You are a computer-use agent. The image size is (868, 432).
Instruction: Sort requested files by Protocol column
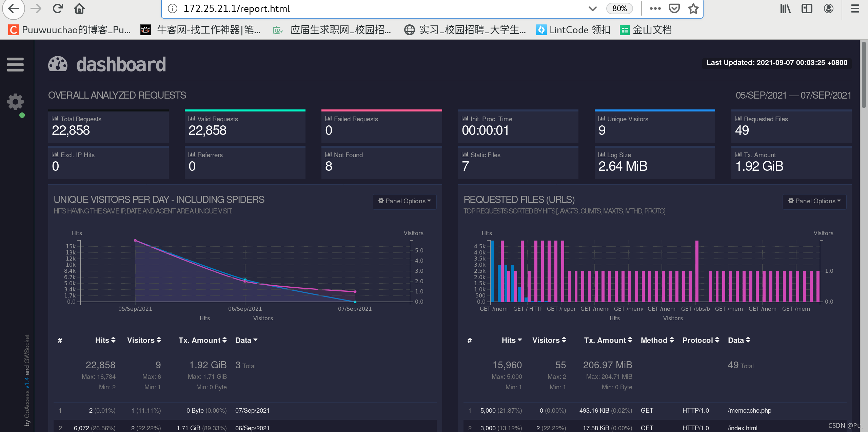click(x=701, y=340)
